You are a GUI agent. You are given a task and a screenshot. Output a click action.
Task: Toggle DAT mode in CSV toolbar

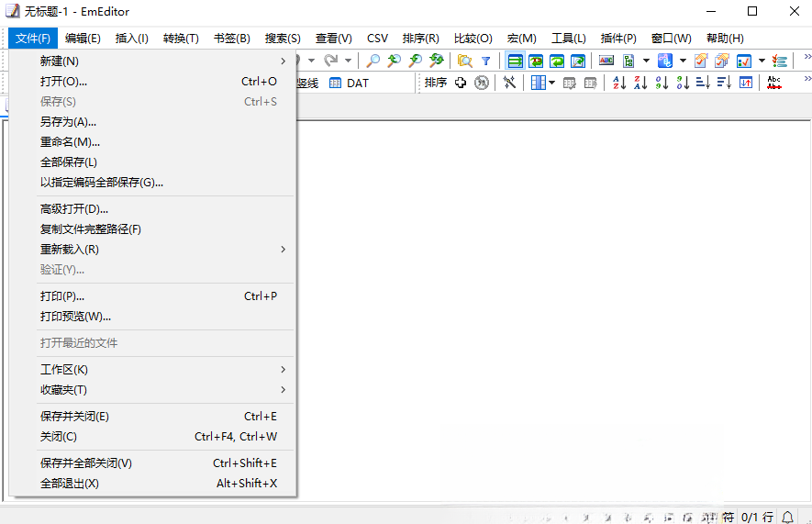(349, 83)
